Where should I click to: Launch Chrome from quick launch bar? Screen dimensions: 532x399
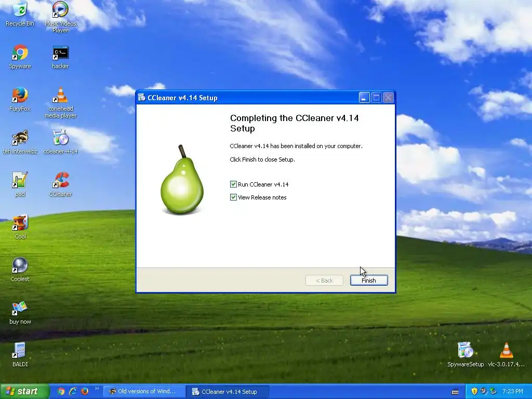click(61, 392)
